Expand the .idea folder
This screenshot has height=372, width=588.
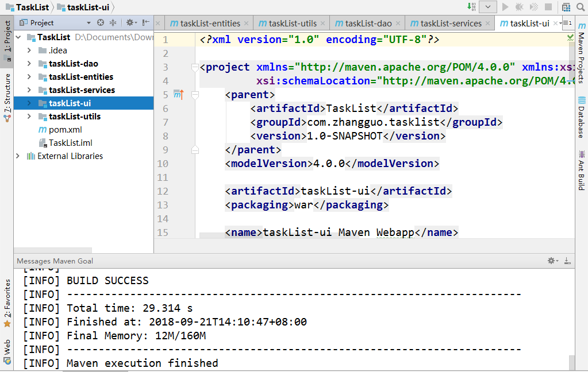click(x=29, y=50)
